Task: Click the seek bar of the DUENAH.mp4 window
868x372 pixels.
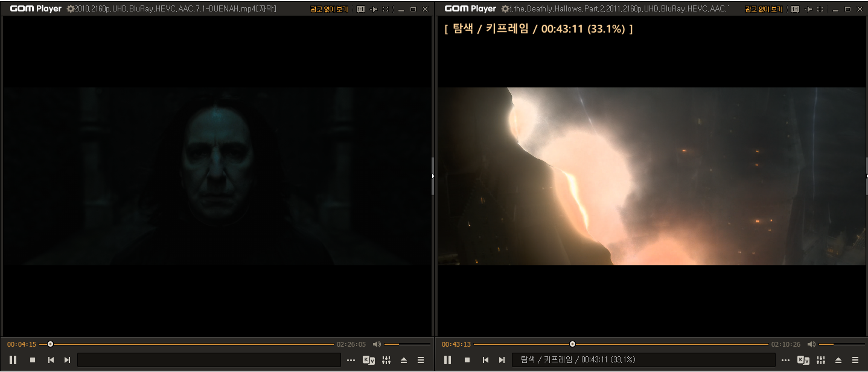Action: click(187, 344)
